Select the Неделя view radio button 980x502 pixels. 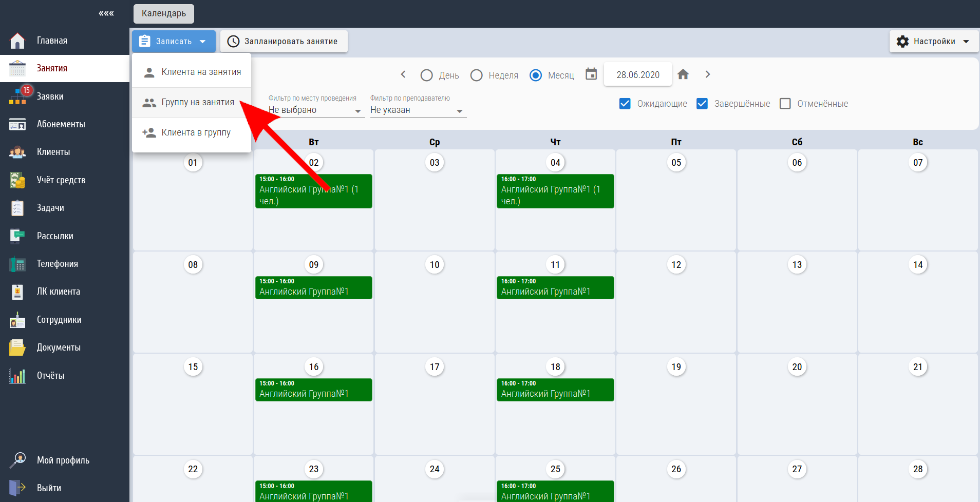click(x=476, y=75)
